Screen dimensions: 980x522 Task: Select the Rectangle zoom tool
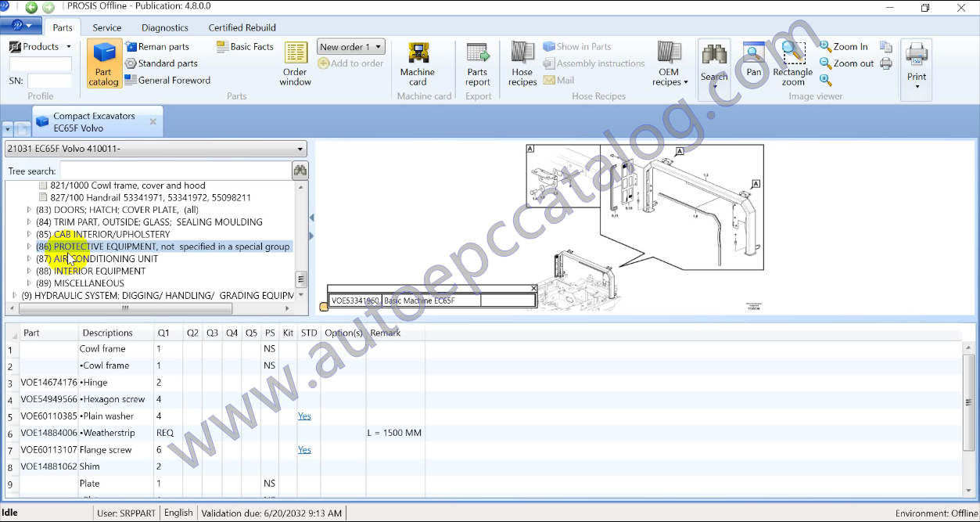click(793, 63)
